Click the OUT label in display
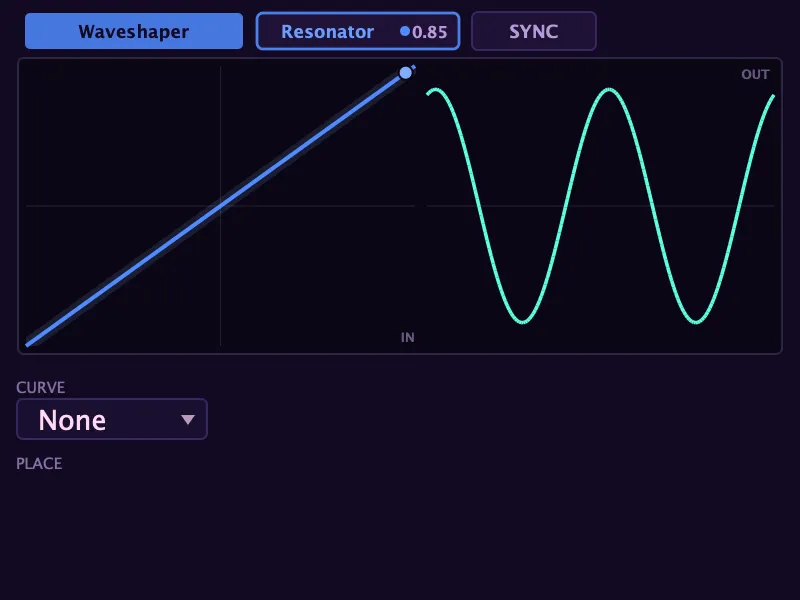This screenshot has width=800, height=600. (x=755, y=74)
